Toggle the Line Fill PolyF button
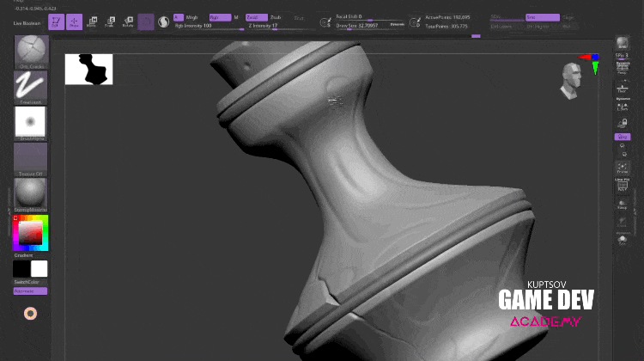Image resolution: width=644 pixels, height=361 pixels. (623, 185)
